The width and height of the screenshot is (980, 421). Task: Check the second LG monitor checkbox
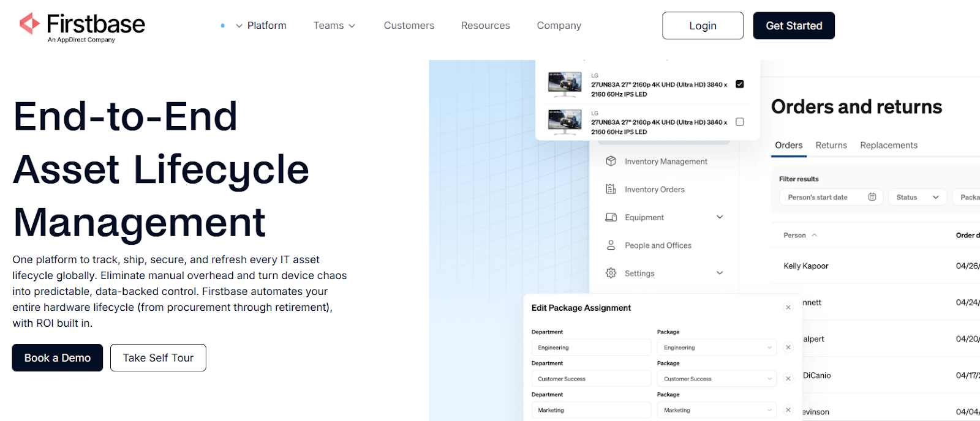(x=739, y=122)
